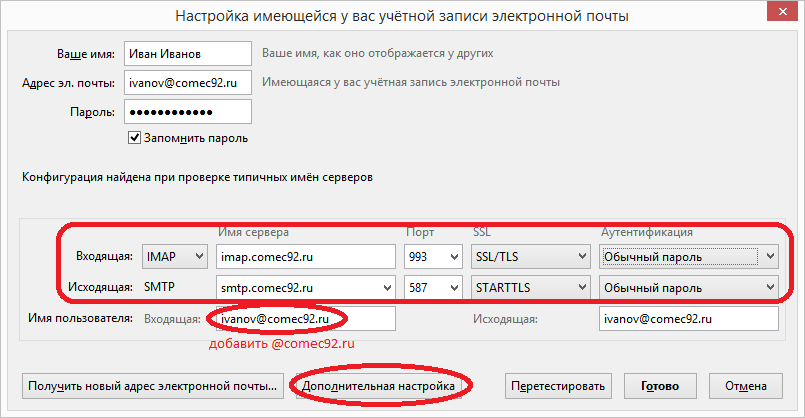Toggle the 'Запомнить пароль' checkbox
This screenshot has width=805, height=418.
pos(135,138)
